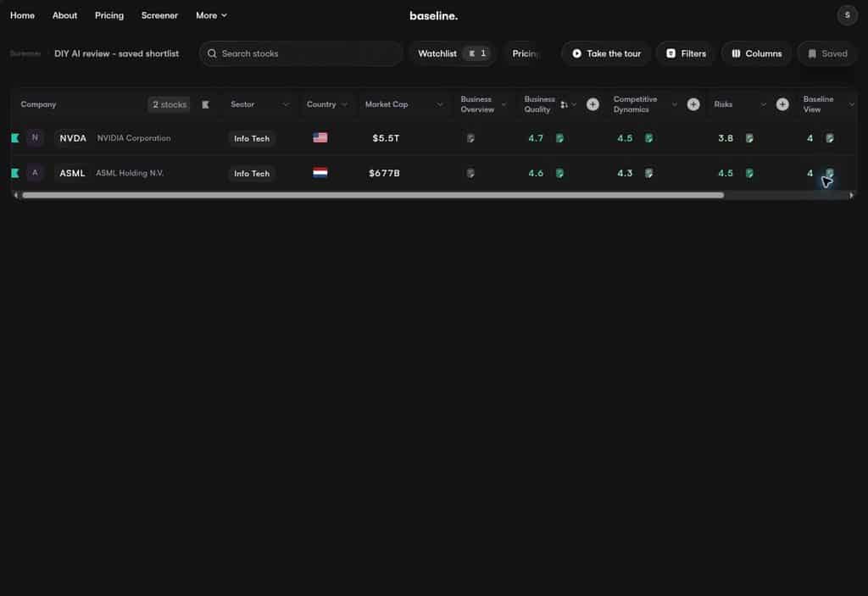The image size is (868, 596).
Task: Toggle watchlist flag for NVDA row
Action: 15,138
